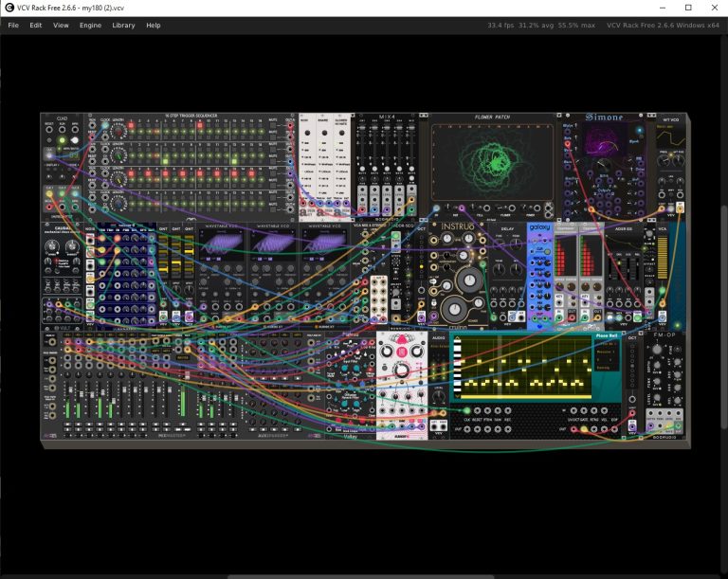Click the horizontal scrollbar at the bottom

361,577
